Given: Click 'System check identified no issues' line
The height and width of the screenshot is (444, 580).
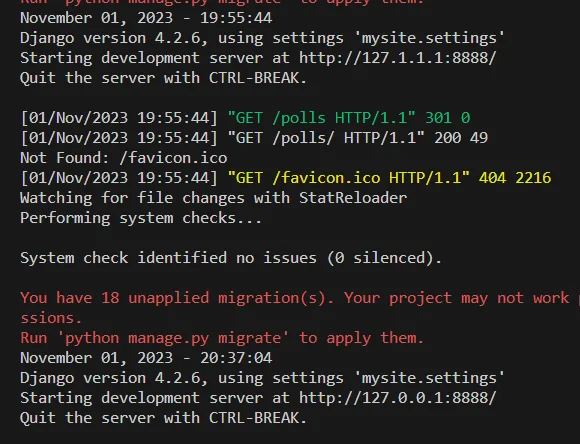Looking at the screenshot, I should point(231,258).
